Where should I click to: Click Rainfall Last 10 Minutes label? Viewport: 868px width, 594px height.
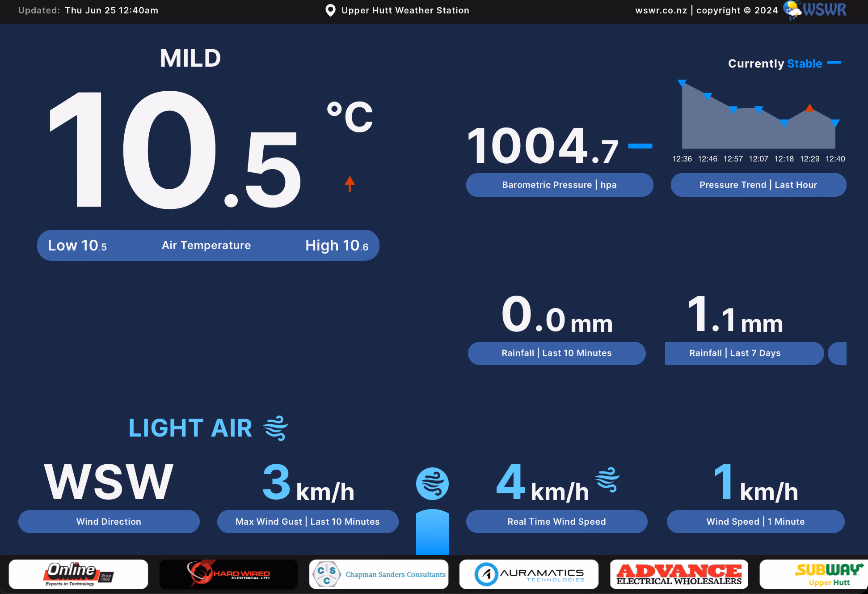point(556,353)
